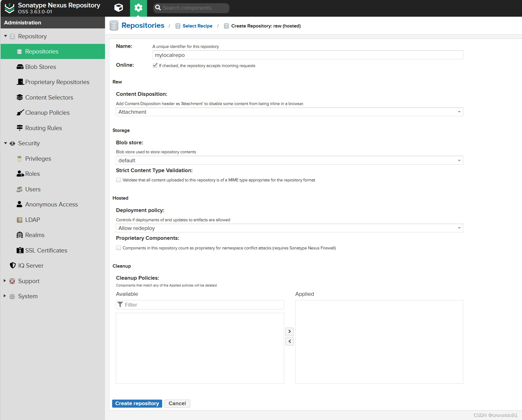Click the Routing Rules signpost icon
Image resolution: width=522 pixels, height=420 pixels.
click(x=20, y=128)
